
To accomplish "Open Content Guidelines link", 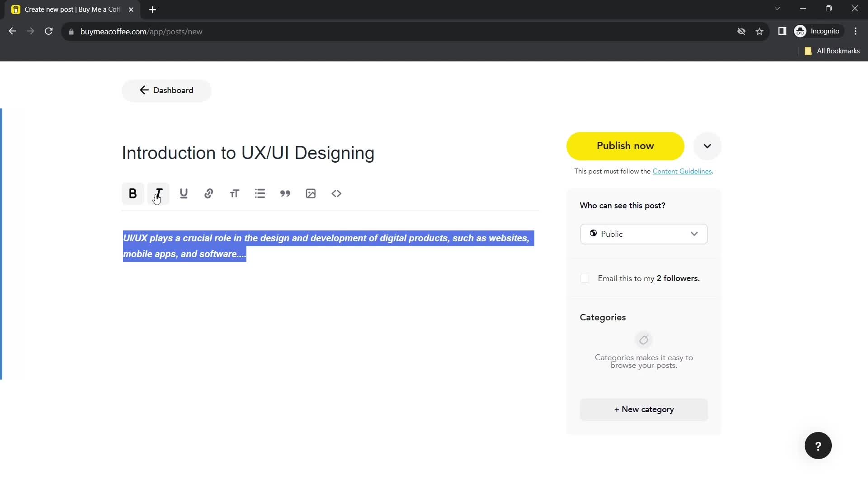I will tap(682, 172).
